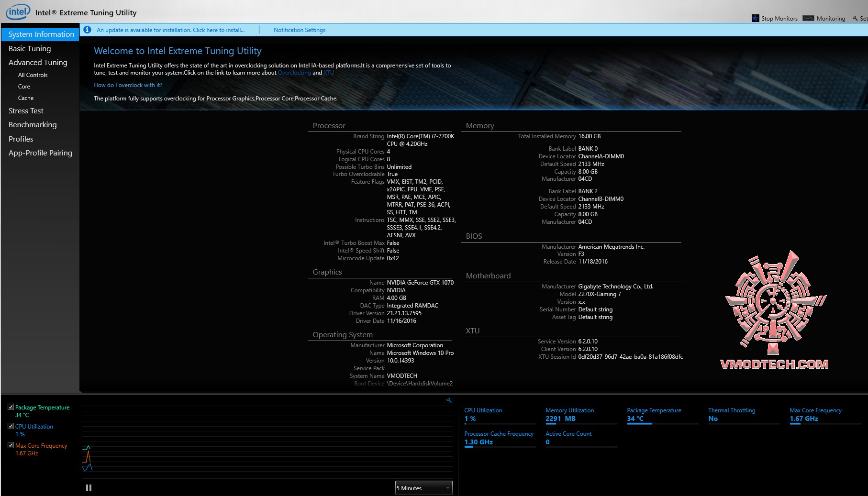Click the Motherboard section heading
Image resolution: width=868 pixels, height=496 pixels.
488,276
